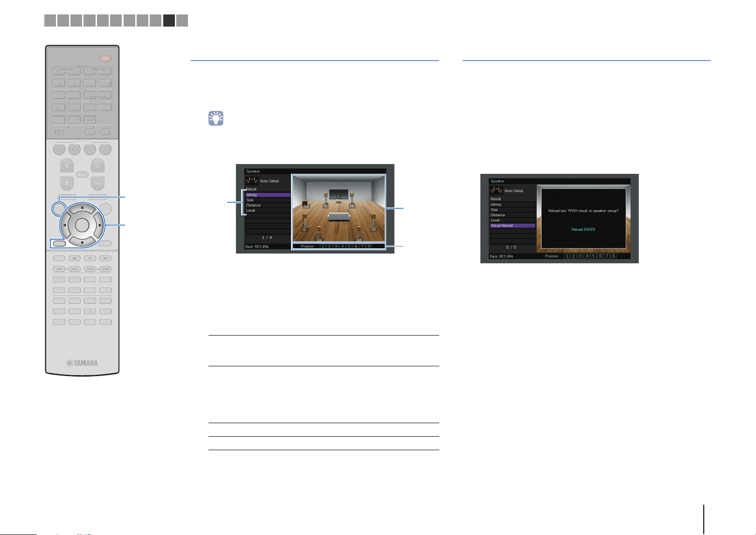
Task: Click the Auto Setup speaker icon in the left screen
Action: 252,181
